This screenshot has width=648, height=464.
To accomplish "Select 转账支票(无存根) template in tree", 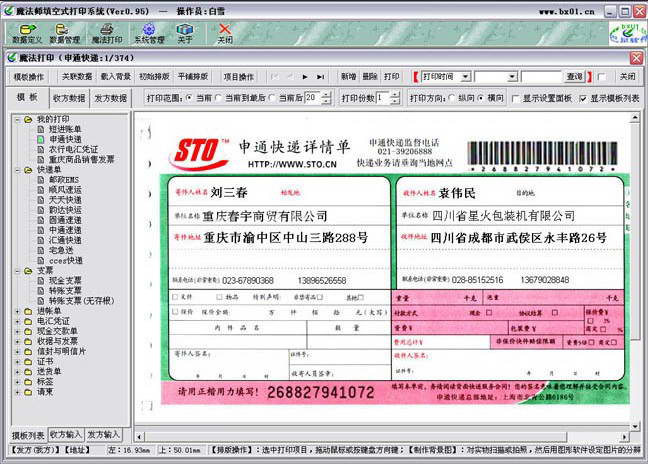I will click(81, 301).
